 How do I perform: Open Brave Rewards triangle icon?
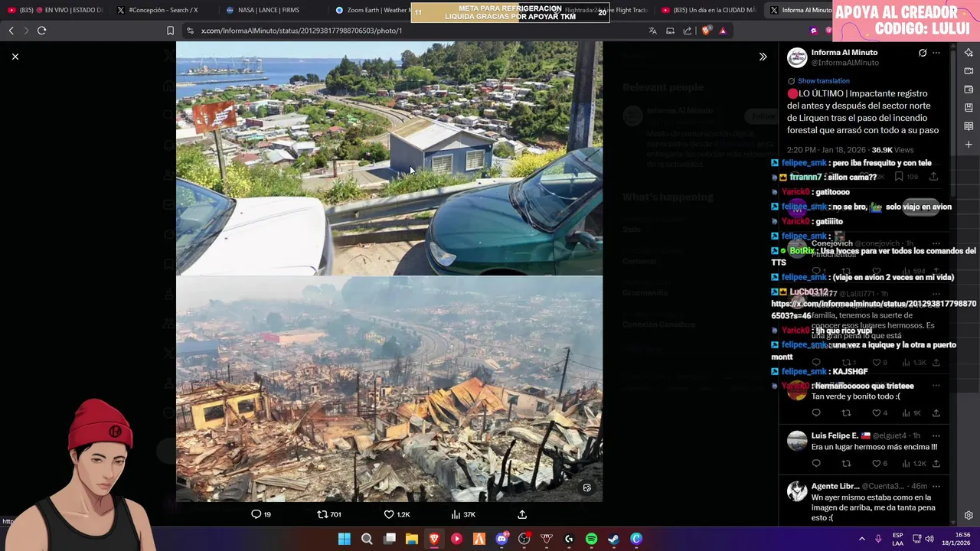(x=722, y=31)
